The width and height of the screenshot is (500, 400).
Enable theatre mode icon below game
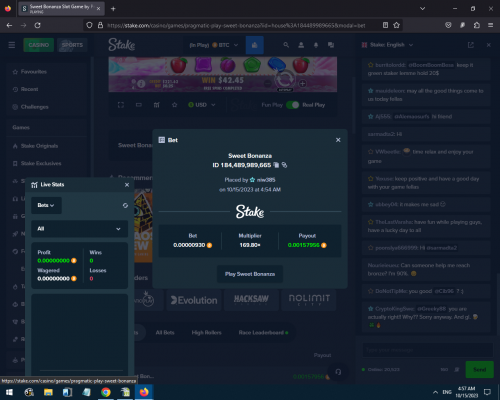(139, 105)
